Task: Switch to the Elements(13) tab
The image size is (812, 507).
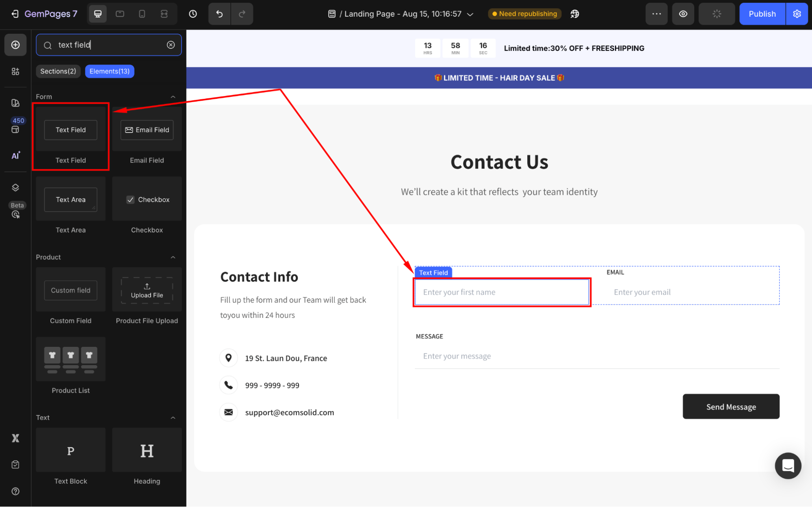Action: 110,71
